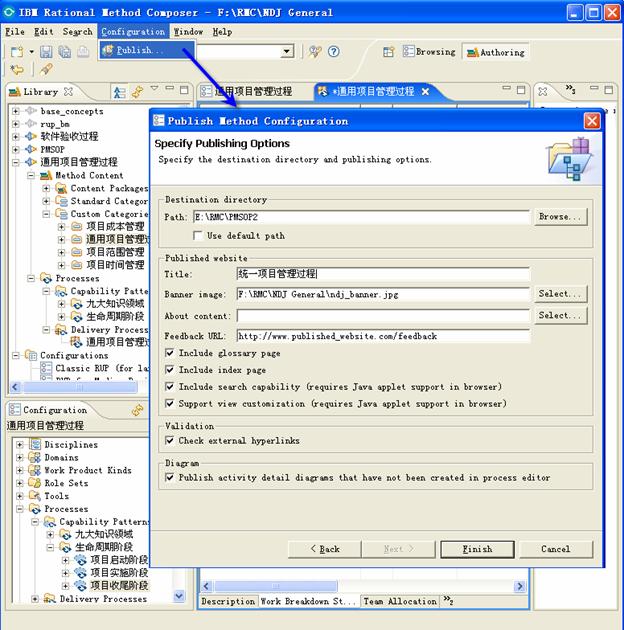Image resolution: width=624 pixels, height=630 pixels.
Task: Select the PMSOP plugin in Library
Action: coord(52,149)
